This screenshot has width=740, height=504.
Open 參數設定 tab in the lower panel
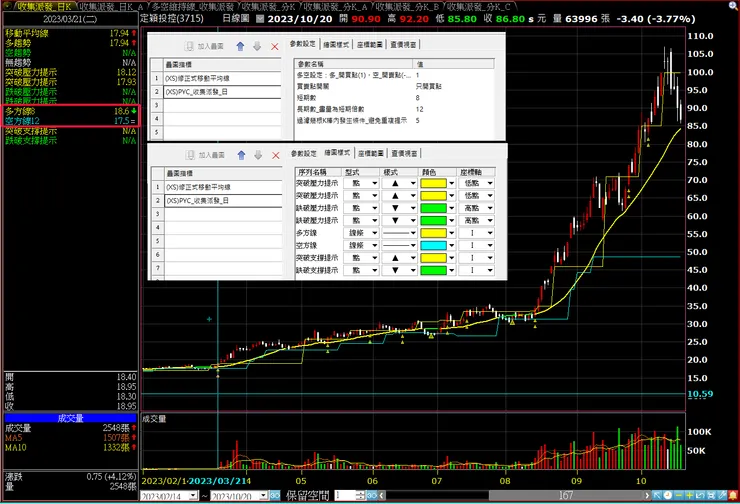[303, 153]
